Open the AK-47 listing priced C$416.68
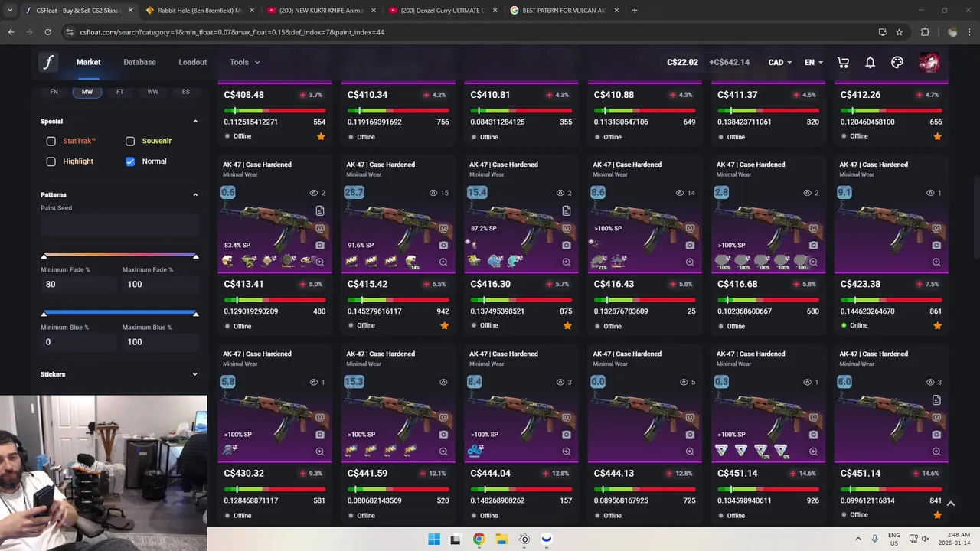The image size is (980, 551). 767,246
